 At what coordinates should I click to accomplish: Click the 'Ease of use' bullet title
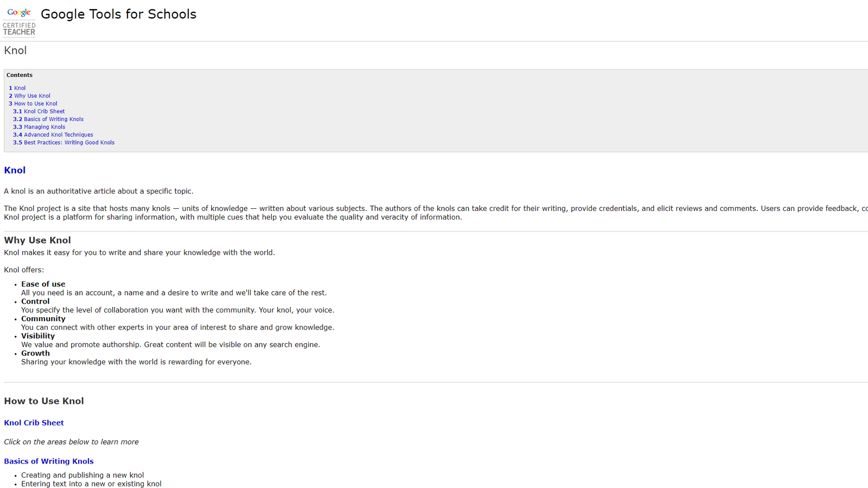[43, 284]
